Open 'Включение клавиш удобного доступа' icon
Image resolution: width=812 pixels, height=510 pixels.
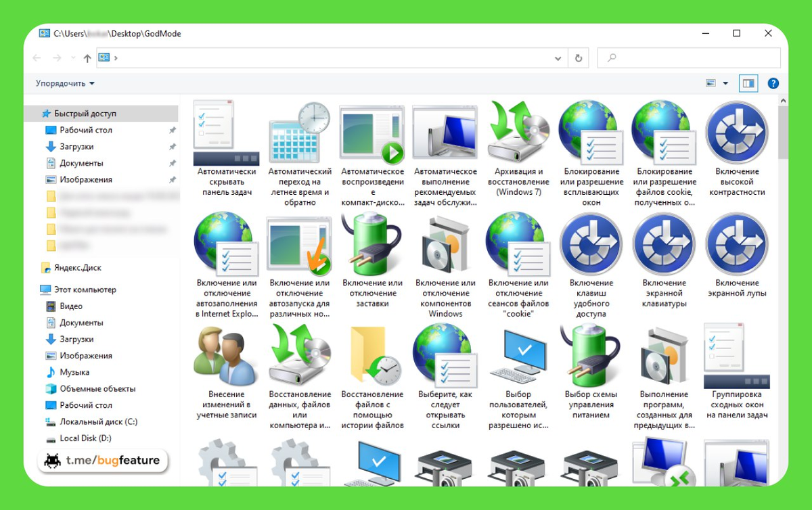pyautogui.click(x=591, y=244)
